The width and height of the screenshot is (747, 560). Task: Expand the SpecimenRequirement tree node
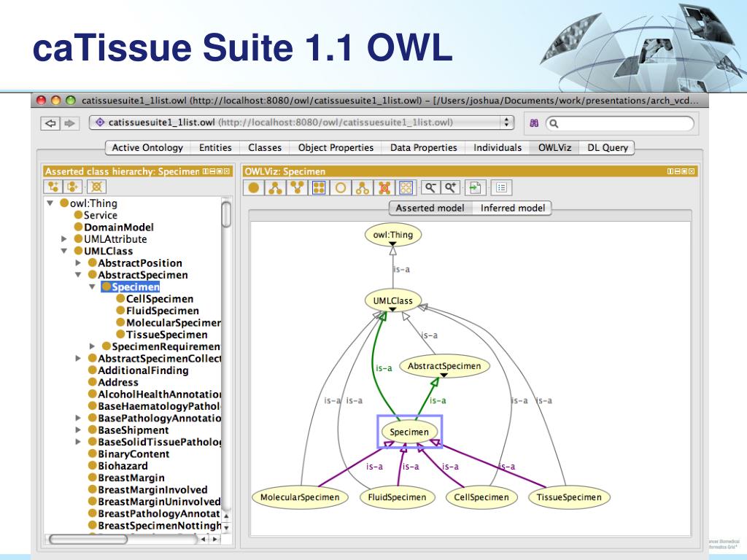tap(93, 346)
